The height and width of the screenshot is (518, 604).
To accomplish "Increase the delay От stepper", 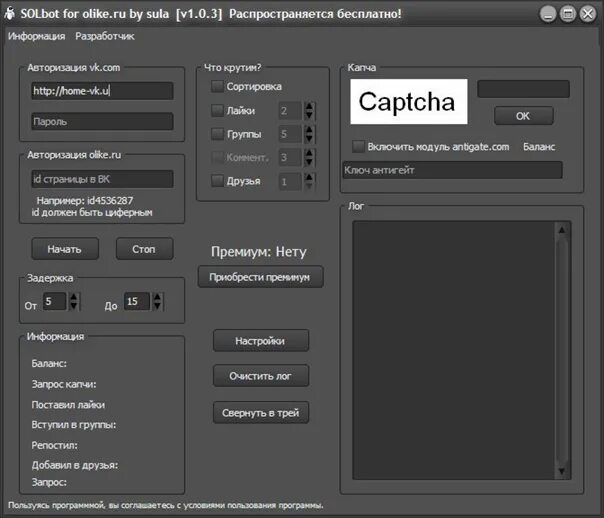I will point(74,297).
